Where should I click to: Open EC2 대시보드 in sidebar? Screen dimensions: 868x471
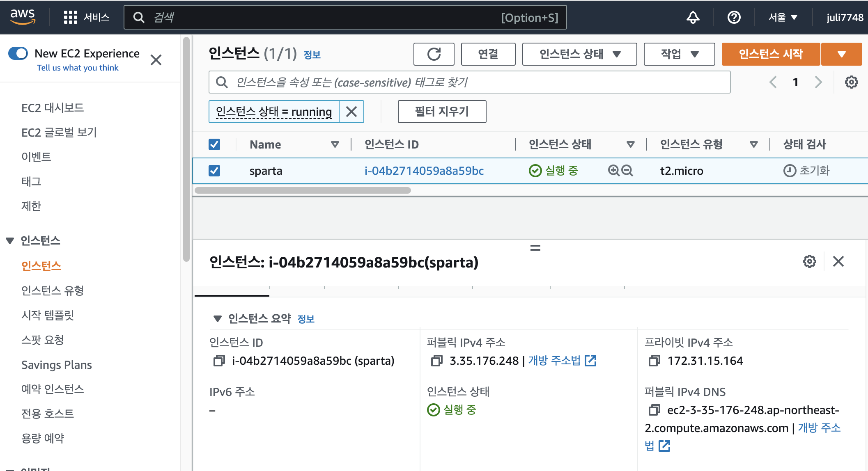[53, 108]
